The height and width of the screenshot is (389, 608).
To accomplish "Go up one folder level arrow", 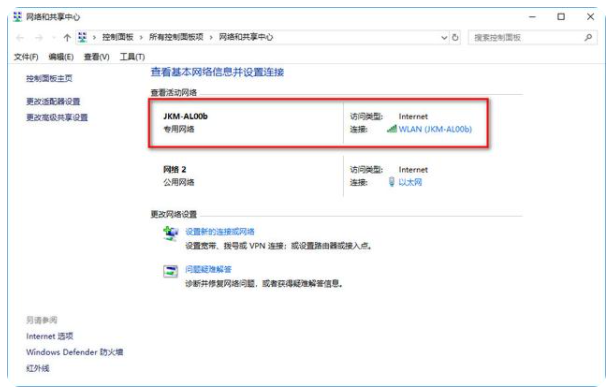I will click(67, 38).
